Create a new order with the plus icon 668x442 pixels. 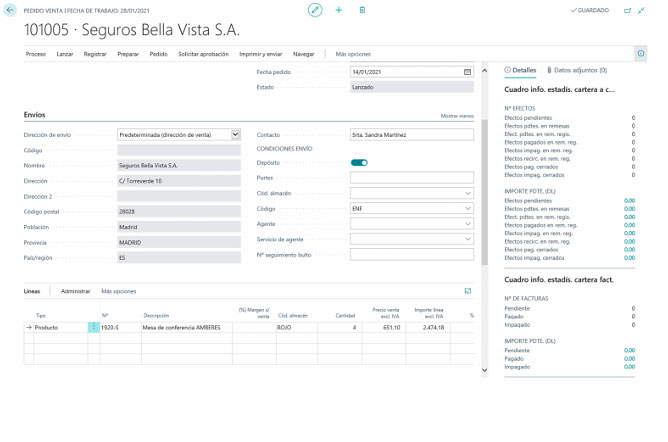[x=339, y=9]
